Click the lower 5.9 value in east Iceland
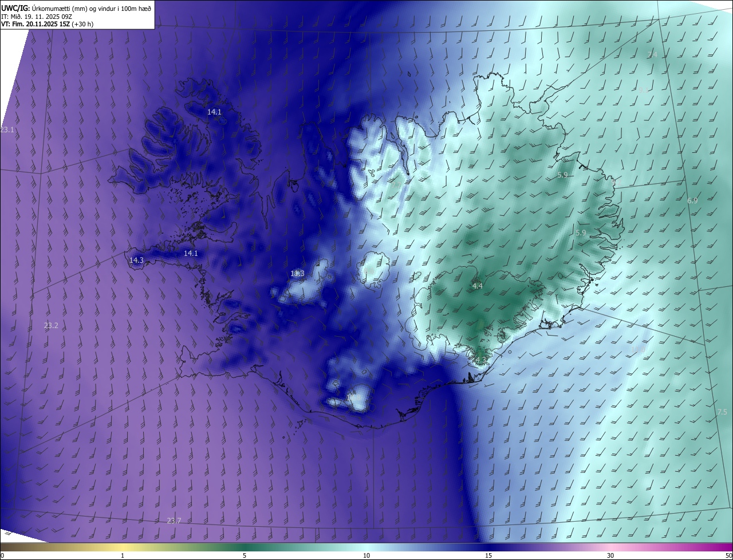The image size is (733, 560). click(581, 232)
